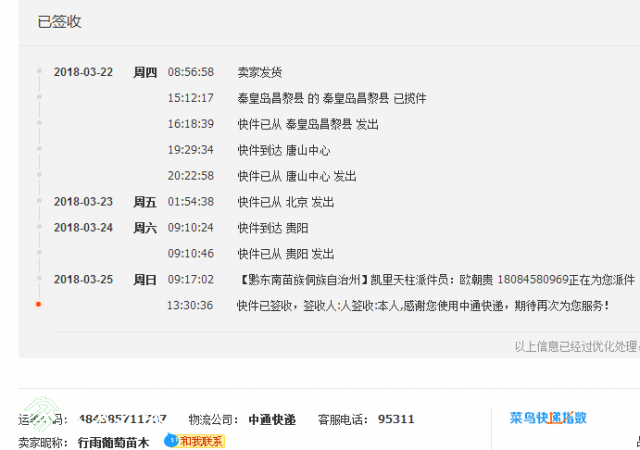Select the 13:30:36 signed-for entry text

pos(423,305)
